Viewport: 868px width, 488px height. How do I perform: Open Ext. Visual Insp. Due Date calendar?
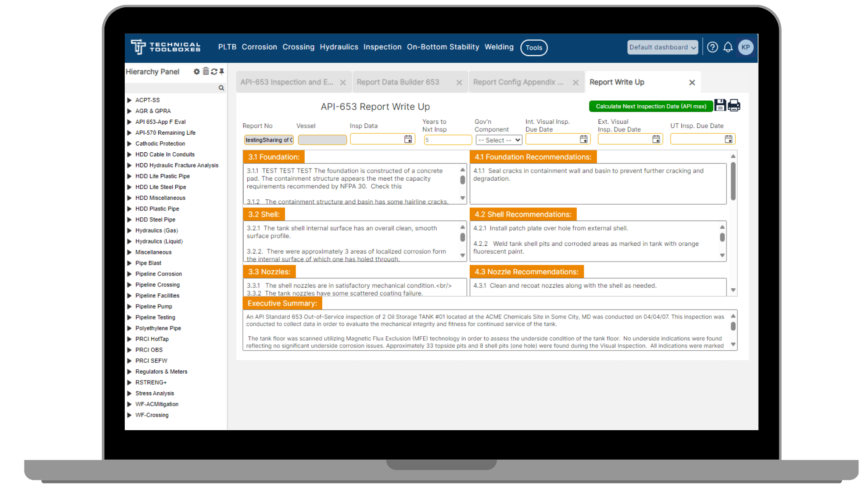click(x=656, y=139)
